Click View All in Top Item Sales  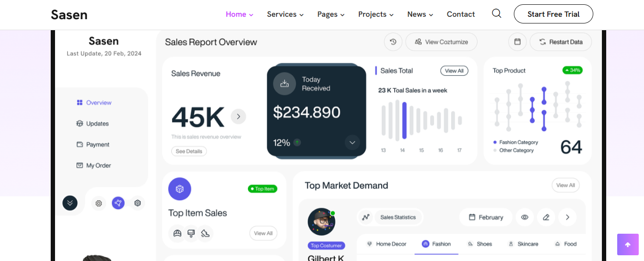pos(263,233)
